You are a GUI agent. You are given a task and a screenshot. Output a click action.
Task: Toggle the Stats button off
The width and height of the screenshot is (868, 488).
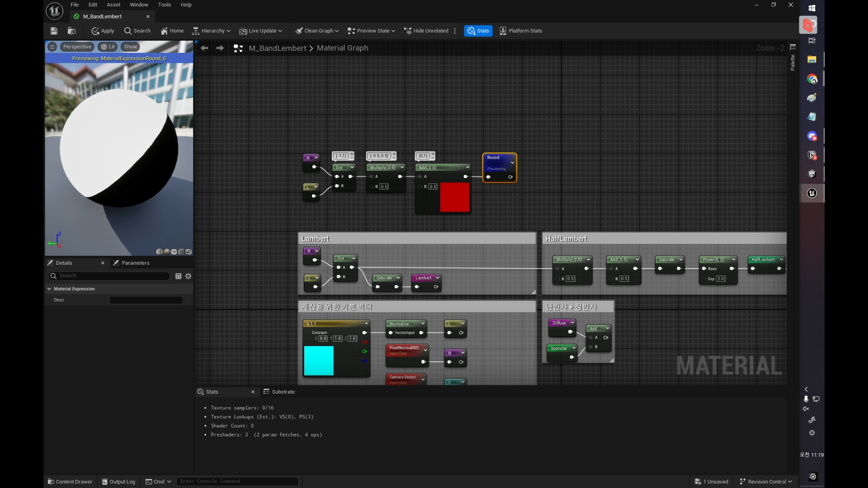[478, 31]
